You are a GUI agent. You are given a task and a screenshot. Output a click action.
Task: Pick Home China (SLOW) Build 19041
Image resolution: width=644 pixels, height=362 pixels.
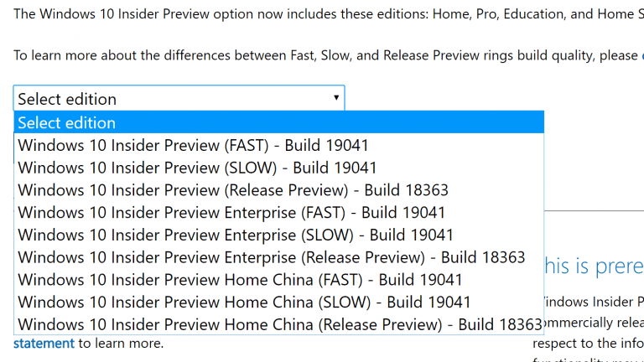244,302
